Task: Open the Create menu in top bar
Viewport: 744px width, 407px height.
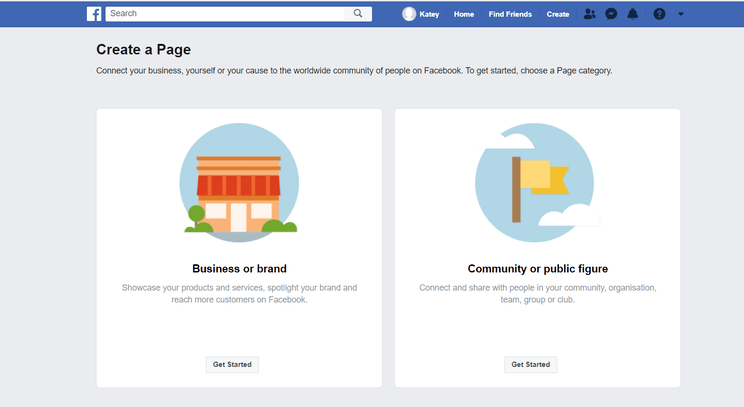Action: (x=558, y=14)
